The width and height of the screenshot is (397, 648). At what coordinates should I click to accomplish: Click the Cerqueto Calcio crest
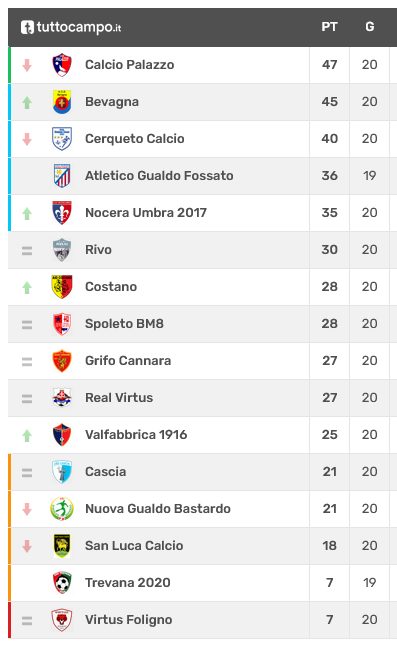pyautogui.click(x=62, y=139)
